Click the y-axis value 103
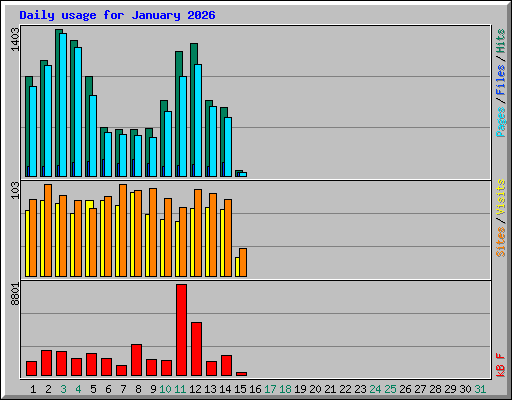Image resolution: width=512 pixels, height=400 pixels. coord(15,190)
